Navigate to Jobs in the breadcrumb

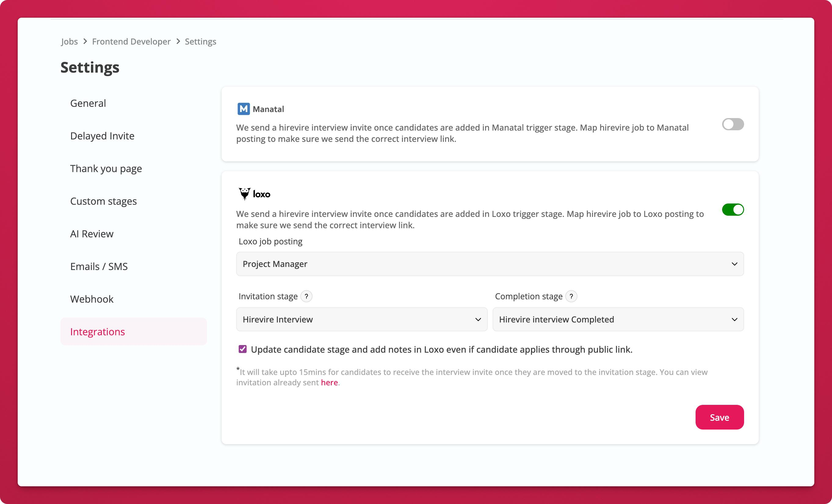tap(69, 41)
